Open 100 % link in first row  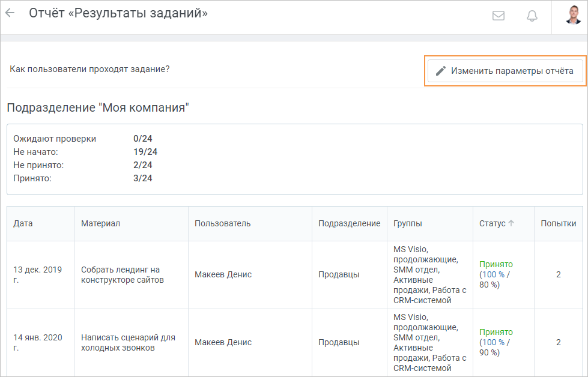click(x=493, y=274)
